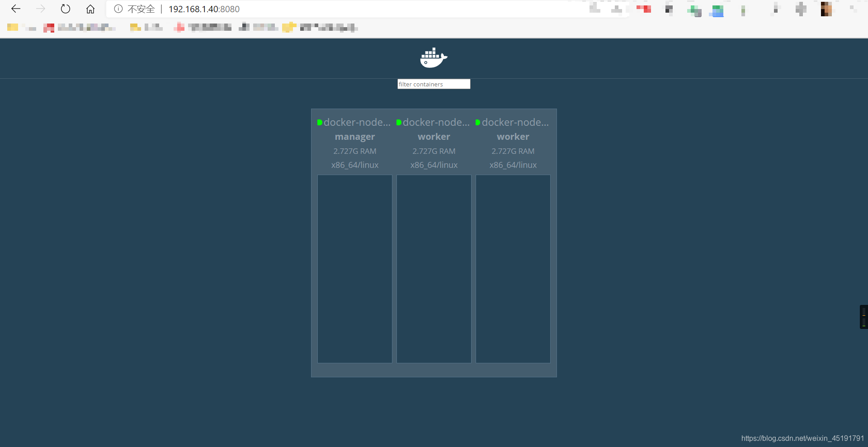Click the Docker whale logo

(x=434, y=58)
